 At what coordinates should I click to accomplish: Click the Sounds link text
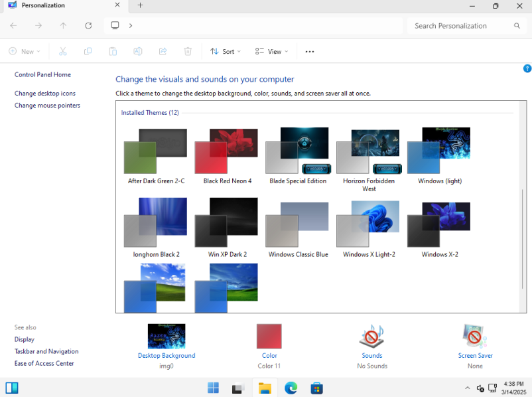[x=372, y=356]
